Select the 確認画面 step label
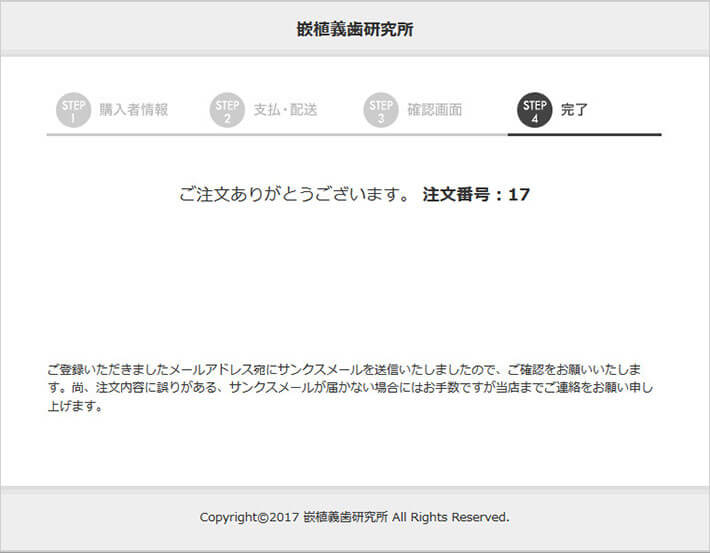The width and height of the screenshot is (710, 553). coord(435,110)
